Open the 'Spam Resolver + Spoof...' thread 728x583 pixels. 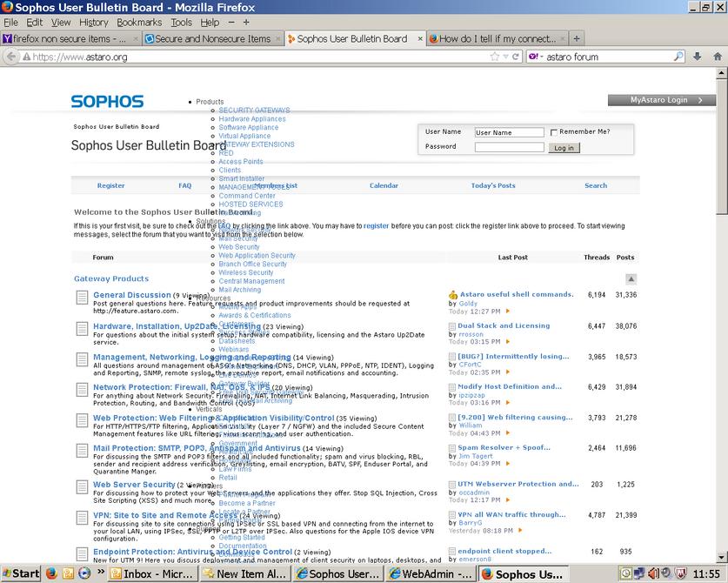[504, 447]
